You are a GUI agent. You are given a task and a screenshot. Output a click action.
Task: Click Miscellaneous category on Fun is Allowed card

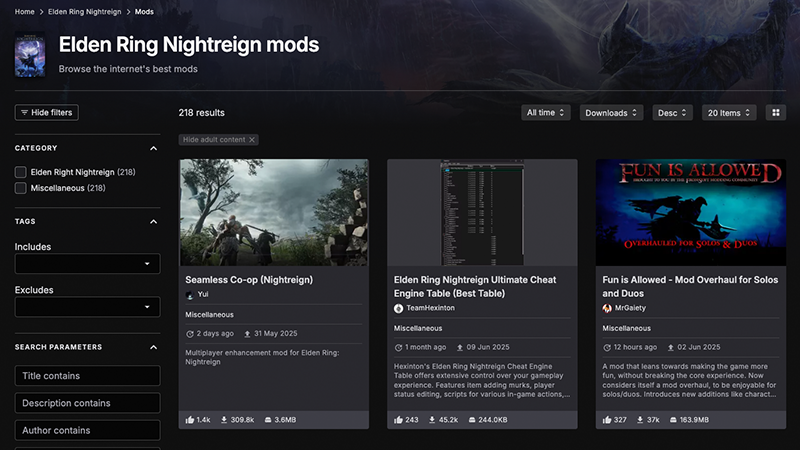627,329
